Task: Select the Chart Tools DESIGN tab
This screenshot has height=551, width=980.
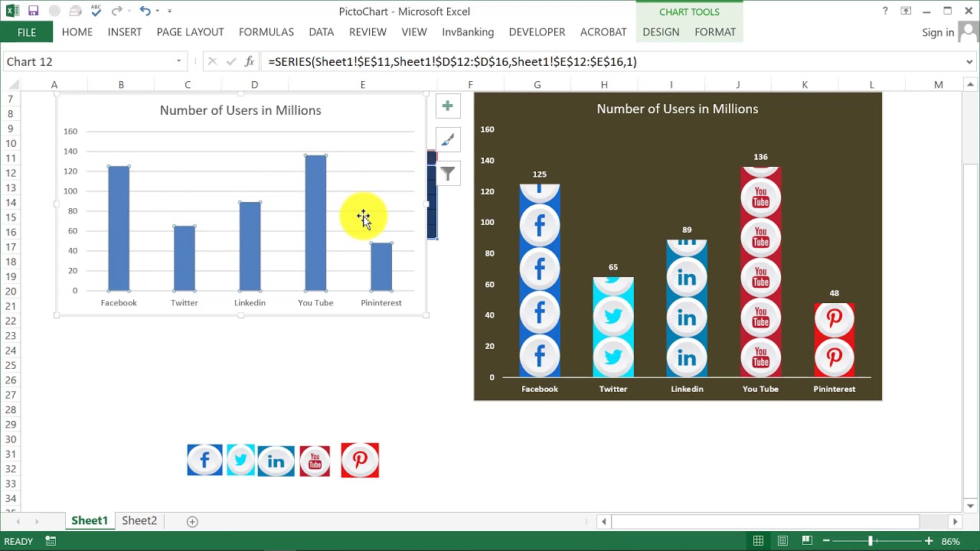Action: (661, 32)
